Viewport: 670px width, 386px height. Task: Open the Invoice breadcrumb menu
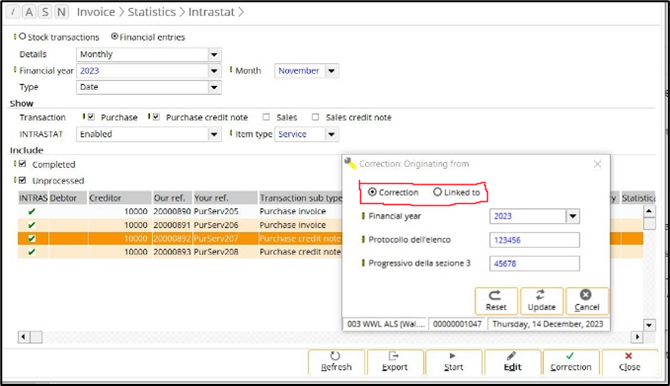click(96, 12)
